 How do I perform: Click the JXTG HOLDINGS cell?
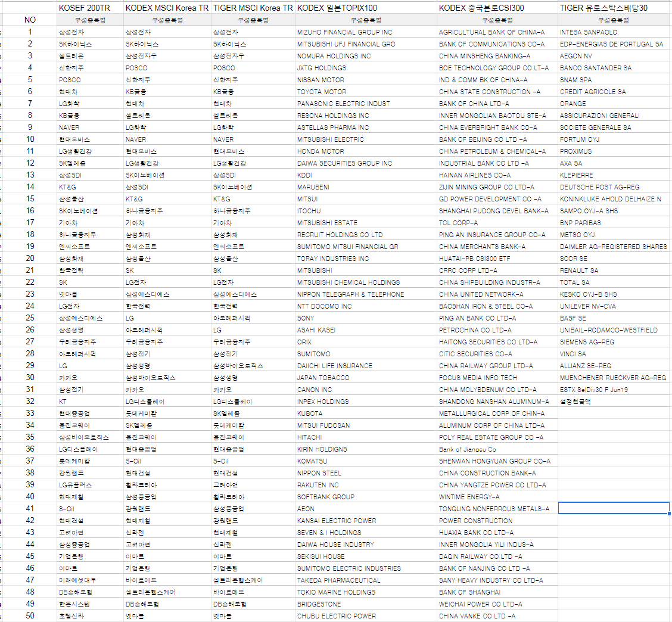pyautogui.click(x=366, y=68)
